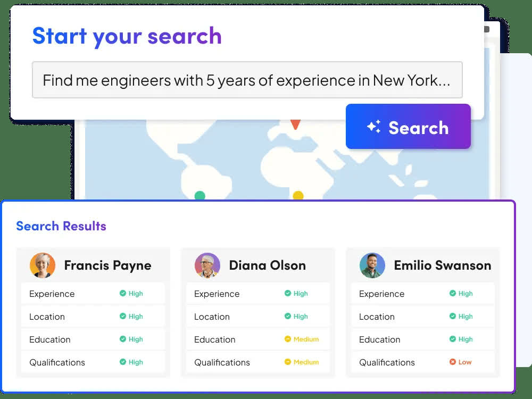
Task: Click the Search button
Action: coord(408,127)
